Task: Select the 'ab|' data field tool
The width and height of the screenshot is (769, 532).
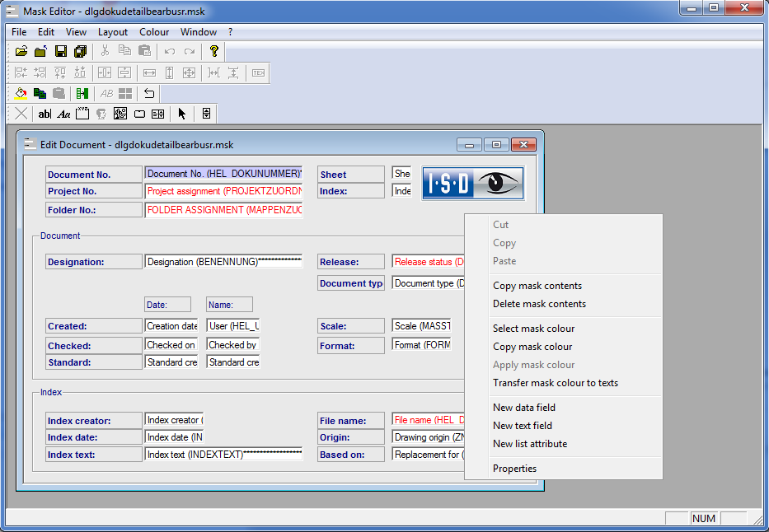Action: click(45, 114)
